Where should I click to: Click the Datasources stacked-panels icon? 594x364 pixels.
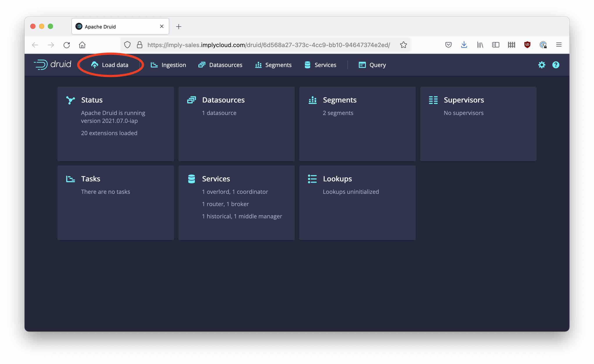202,65
